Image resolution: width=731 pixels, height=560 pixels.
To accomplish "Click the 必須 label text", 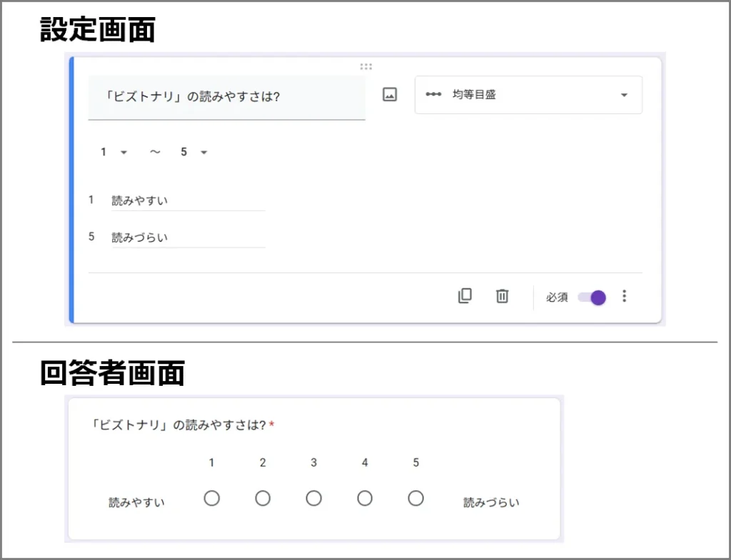I will [x=557, y=297].
